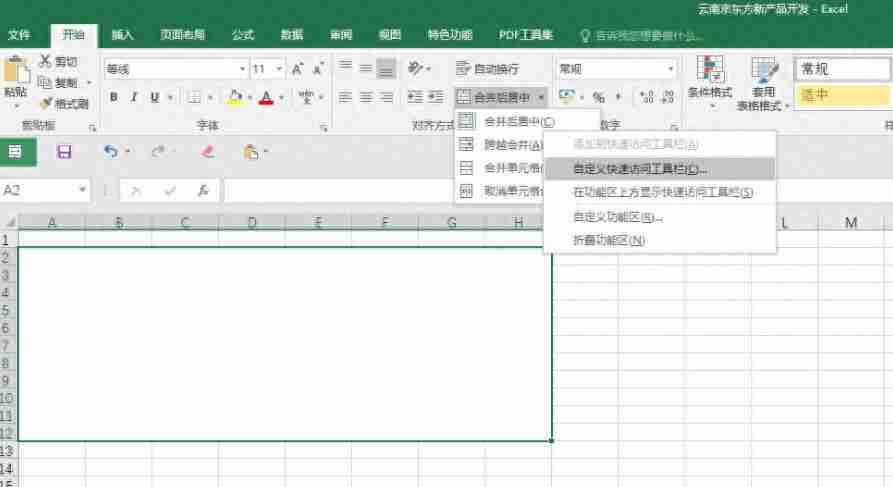Viewport: 893px width, 487px height.
Task: Choose 折叠功能区(N) in context menu
Action: click(660, 240)
